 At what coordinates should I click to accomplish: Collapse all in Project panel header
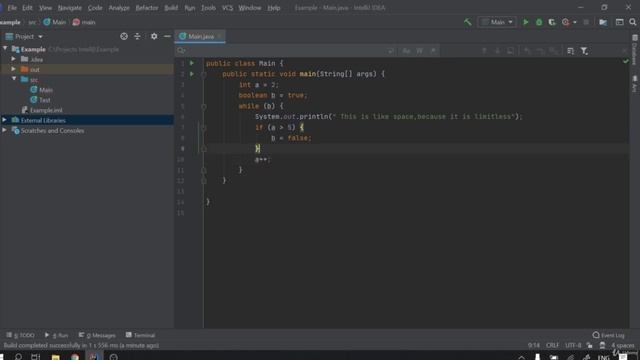point(137,36)
